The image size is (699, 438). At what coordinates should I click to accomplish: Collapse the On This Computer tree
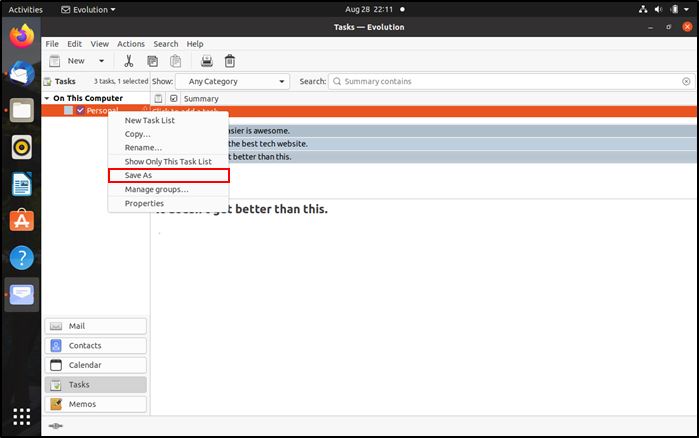[47, 98]
